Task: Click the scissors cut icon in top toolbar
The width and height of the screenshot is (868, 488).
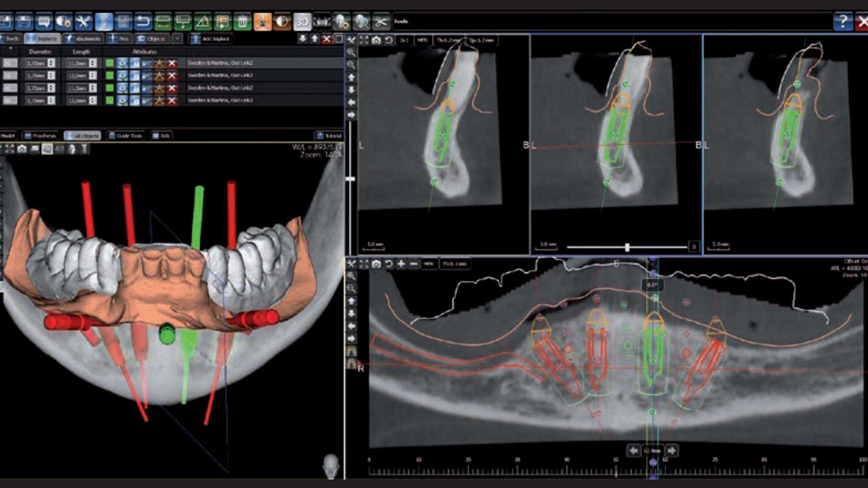Action: click(x=381, y=22)
